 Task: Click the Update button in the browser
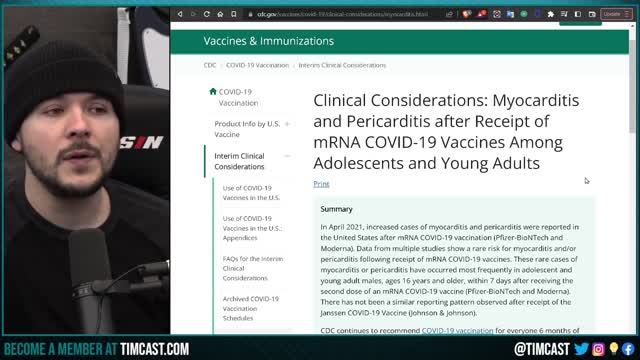611,14
